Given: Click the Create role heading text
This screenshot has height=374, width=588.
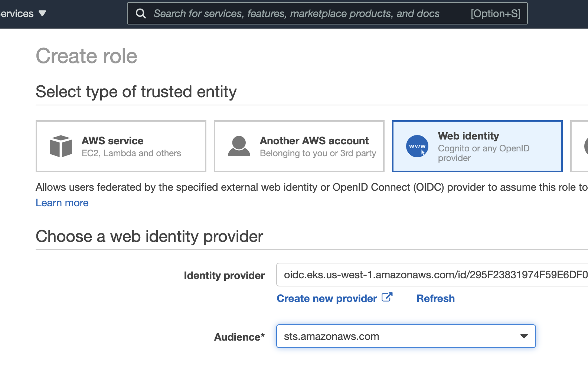Looking at the screenshot, I should pos(86,56).
